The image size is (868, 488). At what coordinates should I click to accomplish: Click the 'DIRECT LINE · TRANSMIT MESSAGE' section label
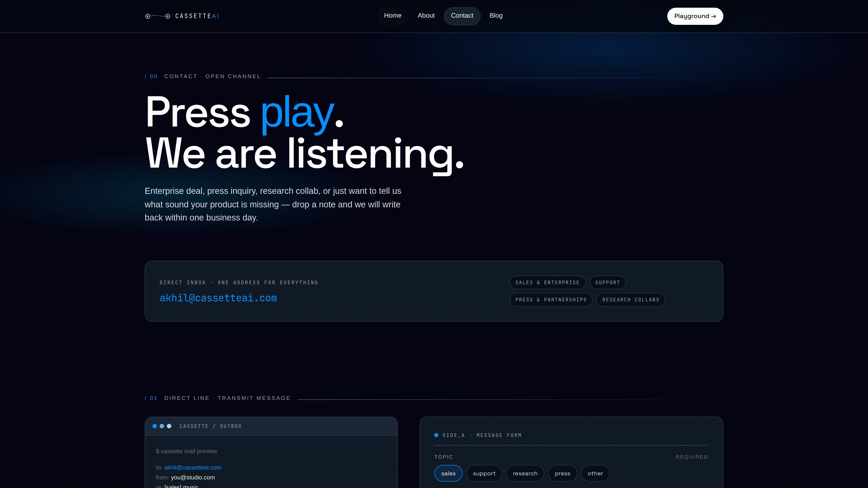227,398
